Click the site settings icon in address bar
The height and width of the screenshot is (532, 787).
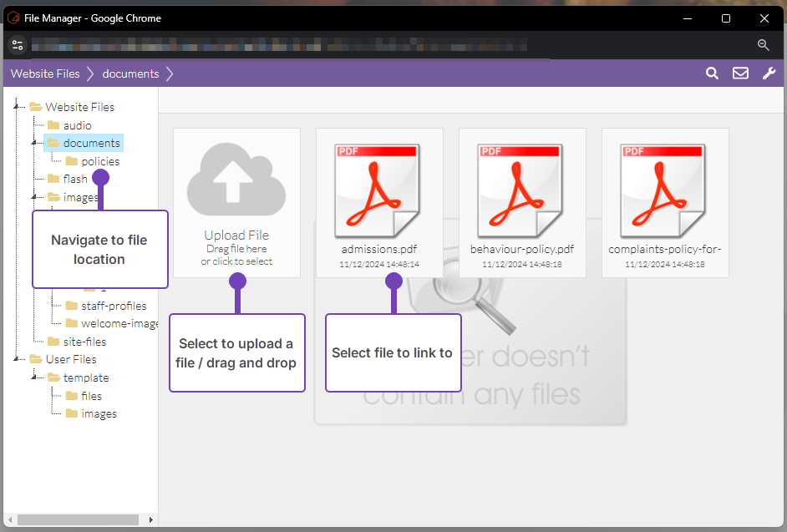[x=18, y=45]
